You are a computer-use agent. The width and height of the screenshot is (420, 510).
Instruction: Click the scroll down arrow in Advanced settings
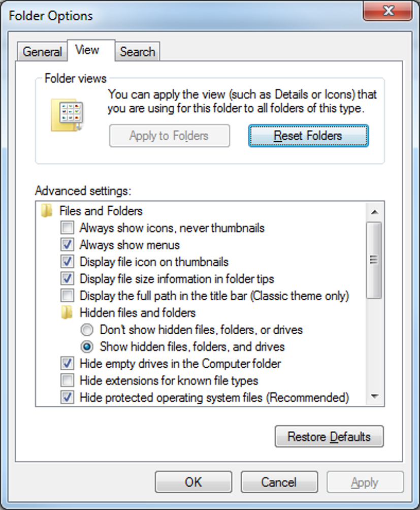click(x=374, y=397)
